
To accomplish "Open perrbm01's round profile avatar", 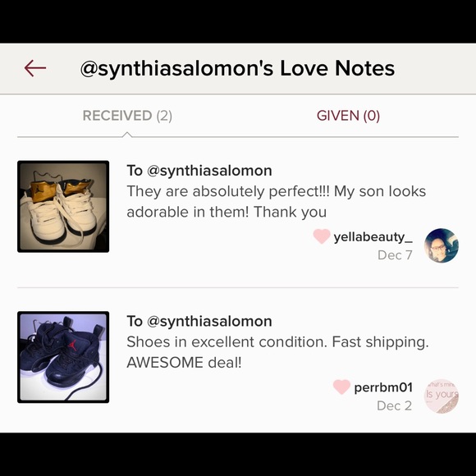I will (x=441, y=396).
